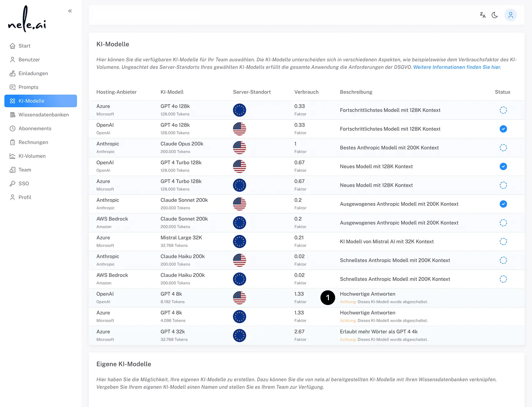Open Team page label
The width and height of the screenshot is (532, 407).
(25, 170)
